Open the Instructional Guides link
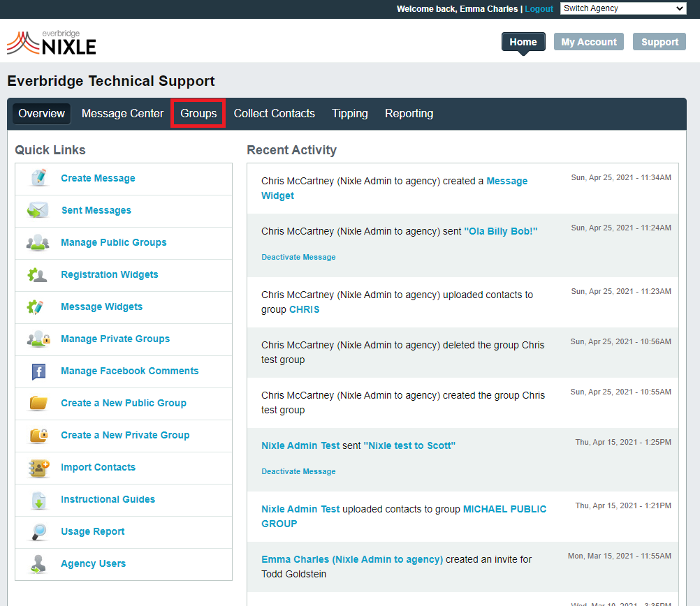 point(108,499)
